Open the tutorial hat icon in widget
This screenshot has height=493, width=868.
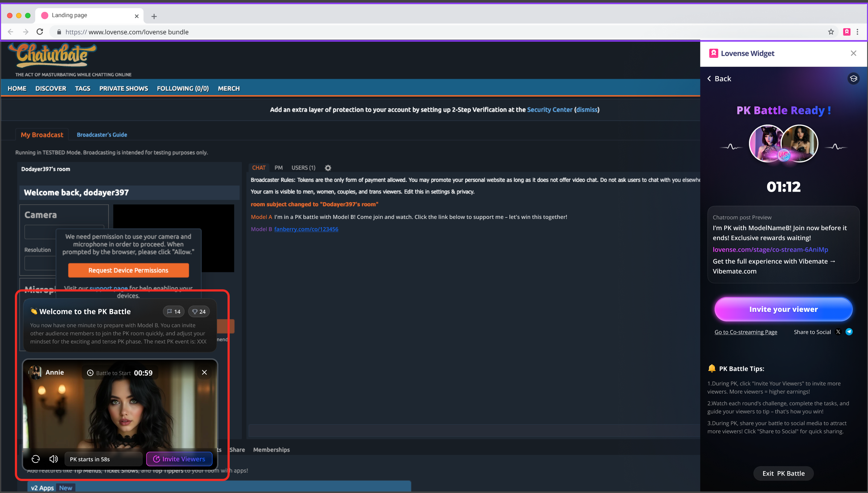853,78
